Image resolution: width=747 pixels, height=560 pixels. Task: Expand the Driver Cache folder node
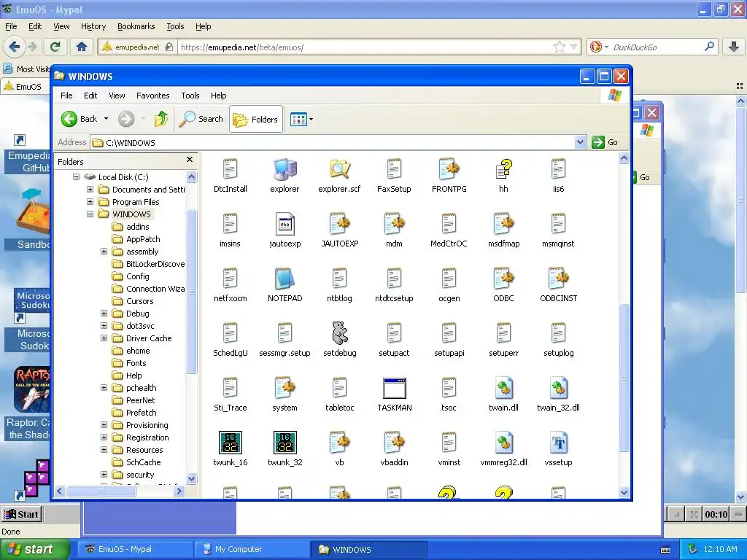click(104, 338)
